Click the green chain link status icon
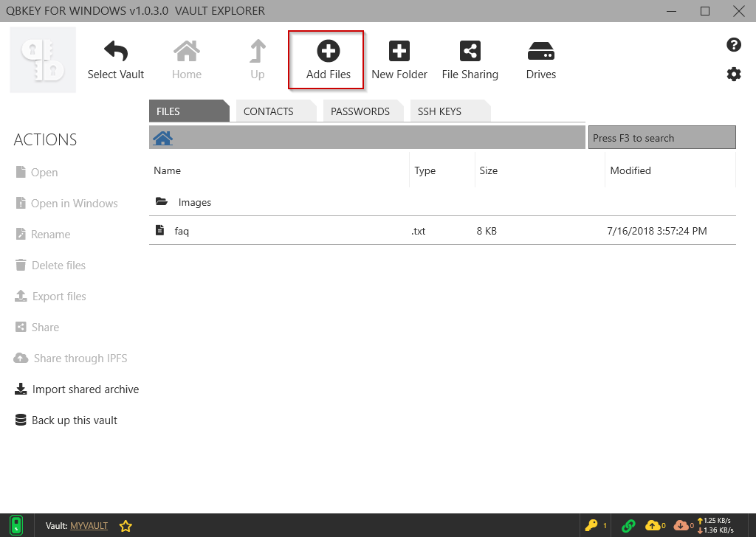Image resolution: width=756 pixels, height=537 pixels. tap(628, 525)
